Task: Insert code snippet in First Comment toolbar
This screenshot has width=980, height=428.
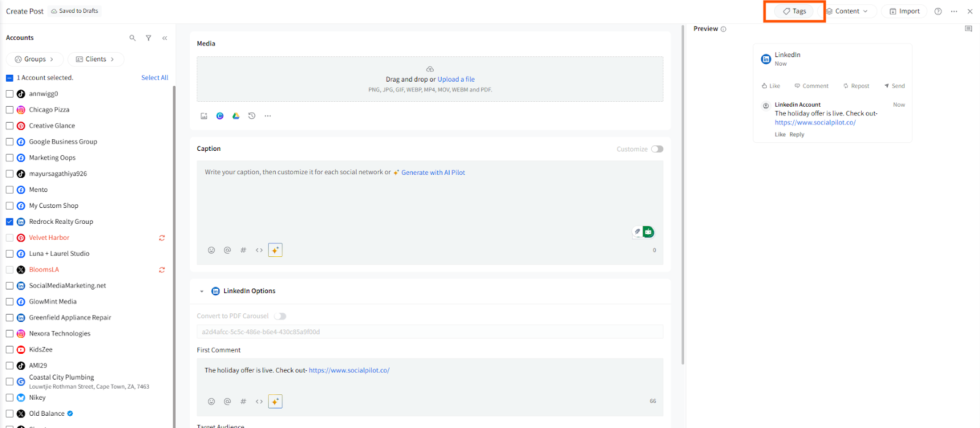Action: (x=259, y=402)
